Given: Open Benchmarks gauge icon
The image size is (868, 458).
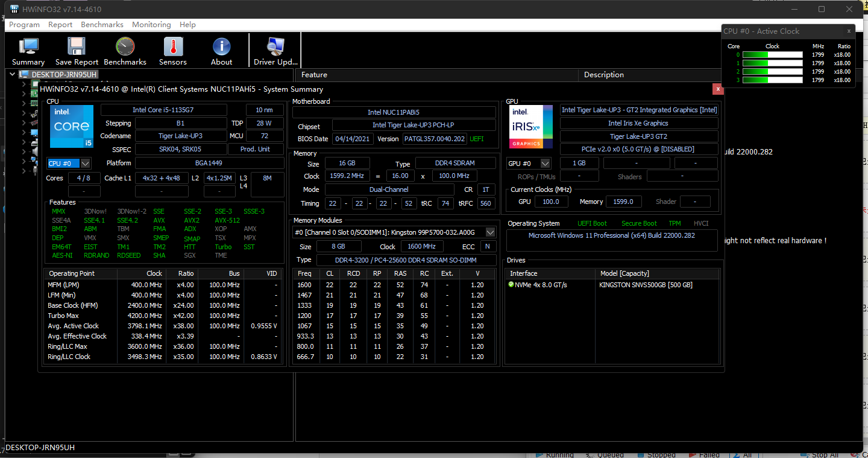Looking at the screenshot, I should [125, 48].
